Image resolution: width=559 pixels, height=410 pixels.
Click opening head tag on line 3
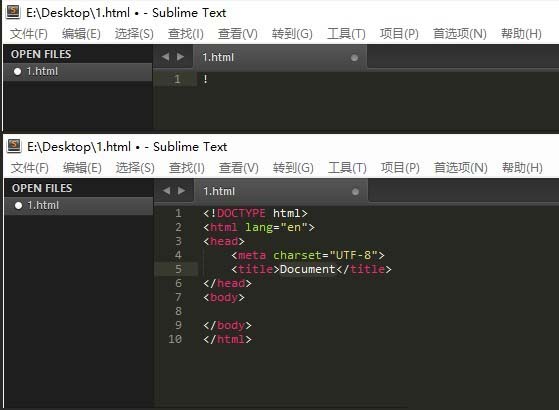coord(224,241)
